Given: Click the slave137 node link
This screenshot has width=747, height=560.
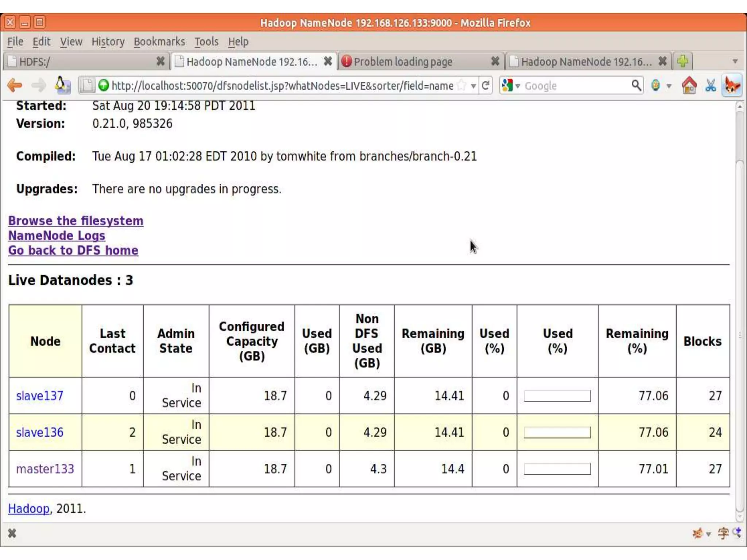Looking at the screenshot, I should 40,396.
